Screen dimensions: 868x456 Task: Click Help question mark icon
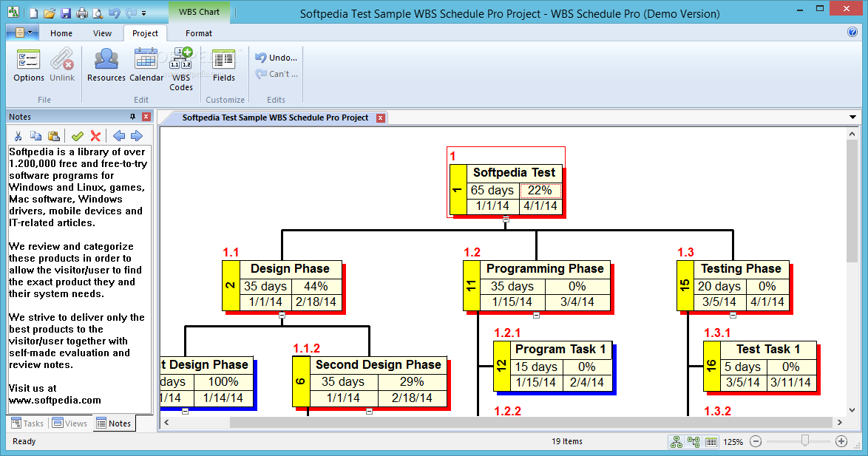[x=852, y=32]
